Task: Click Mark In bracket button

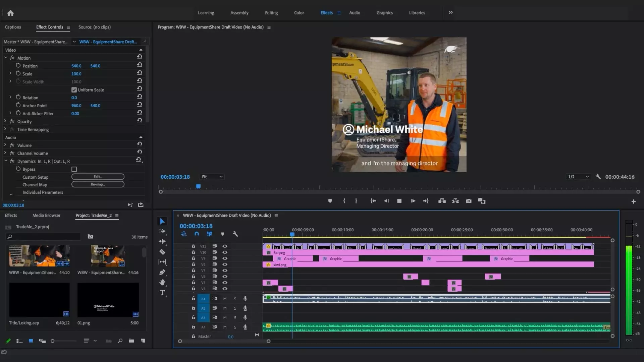Action: coord(344,201)
